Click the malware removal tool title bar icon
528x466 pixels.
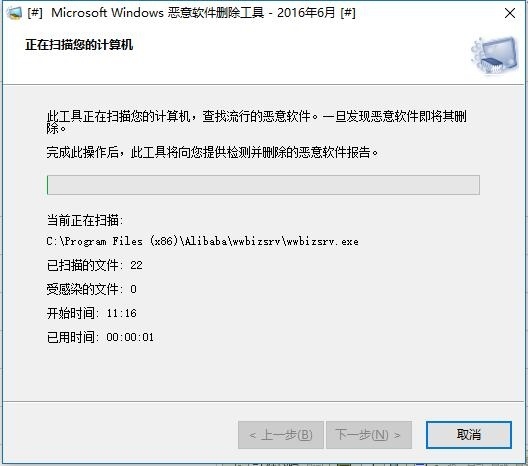pos(14,13)
